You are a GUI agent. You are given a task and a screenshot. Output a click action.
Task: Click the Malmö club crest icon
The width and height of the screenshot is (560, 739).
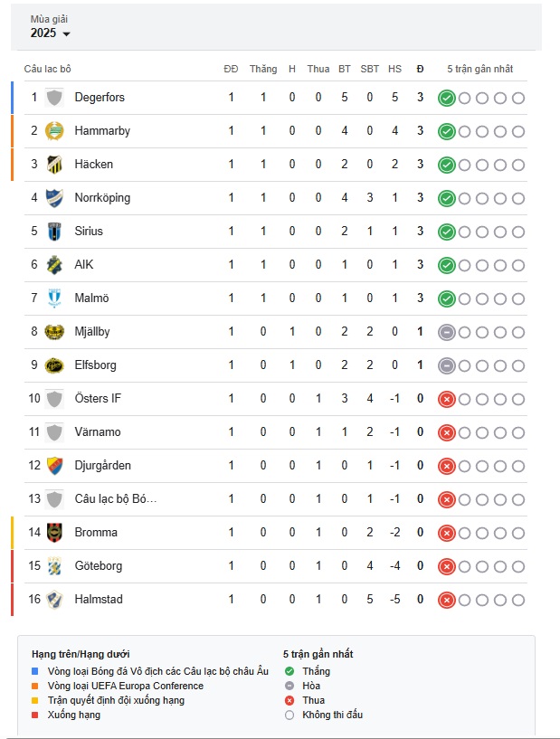(54, 298)
